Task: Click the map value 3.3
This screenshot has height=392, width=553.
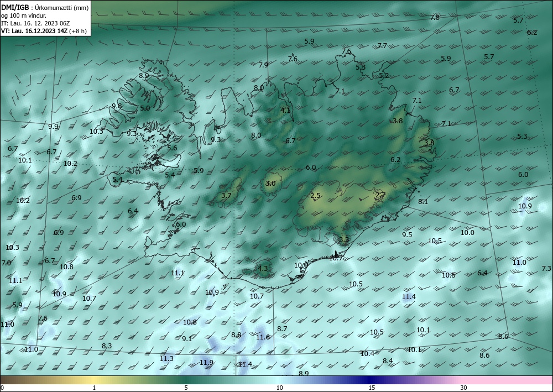Action: tap(343, 240)
